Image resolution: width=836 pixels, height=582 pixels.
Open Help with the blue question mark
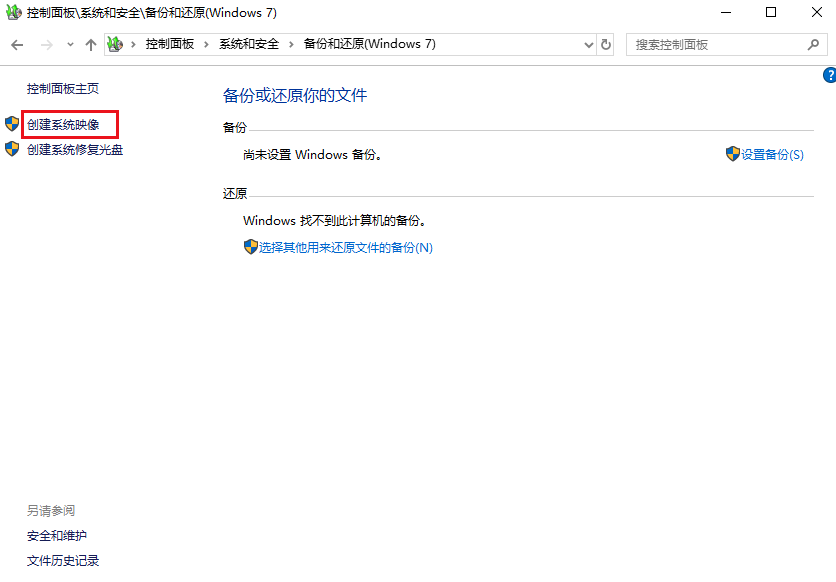(829, 75)
